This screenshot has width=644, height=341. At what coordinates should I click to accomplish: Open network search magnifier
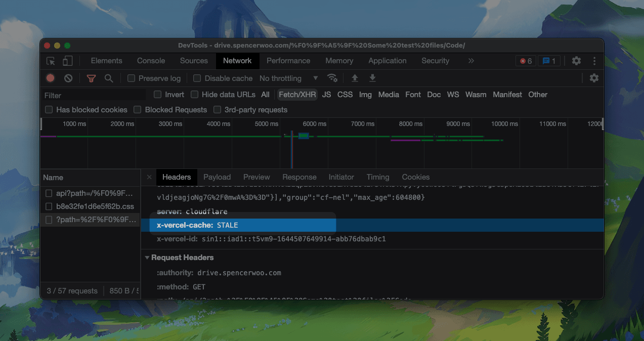(x=109, y=78)
